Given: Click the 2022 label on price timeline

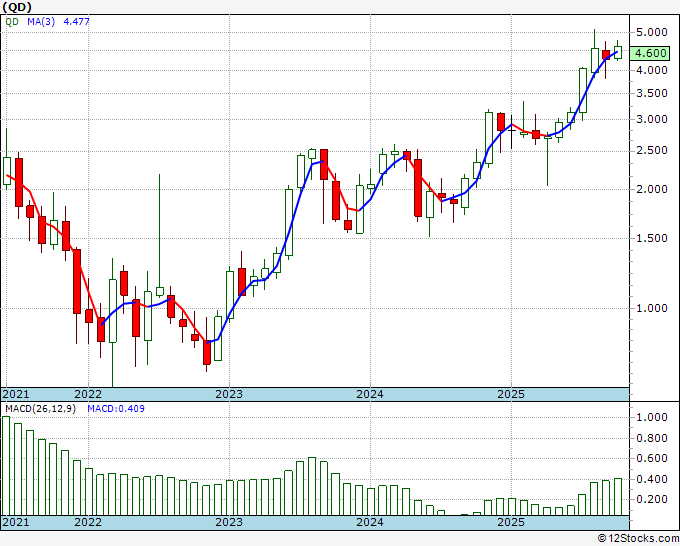Looking at the screenshot, I should tap(88, 394).
